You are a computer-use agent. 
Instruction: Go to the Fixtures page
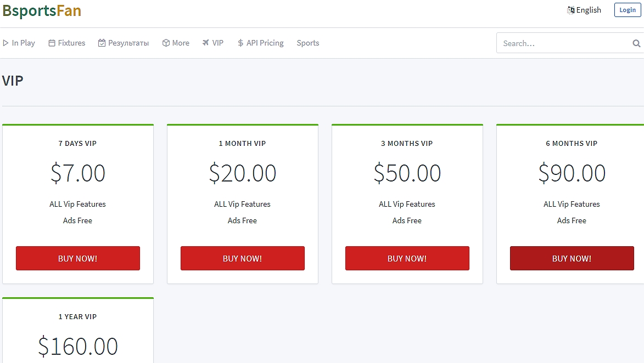tap(71, 43)
